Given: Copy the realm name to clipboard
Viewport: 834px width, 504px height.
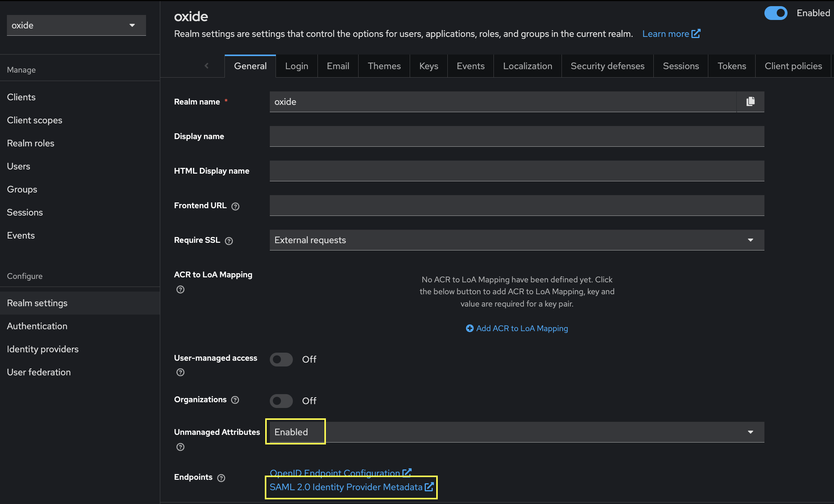Looking at the screenshot, I should click(750, 101).
